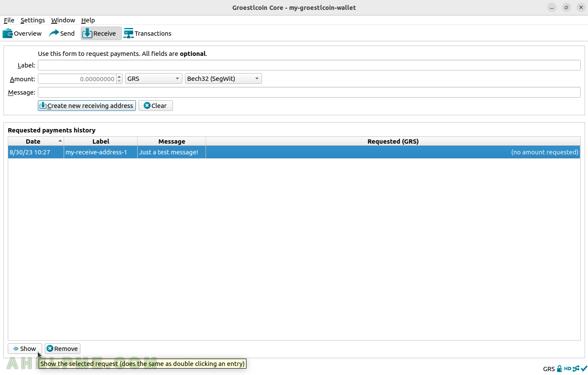Open the File menu
This screenshot has height=375, width=588.
[9, 20]
